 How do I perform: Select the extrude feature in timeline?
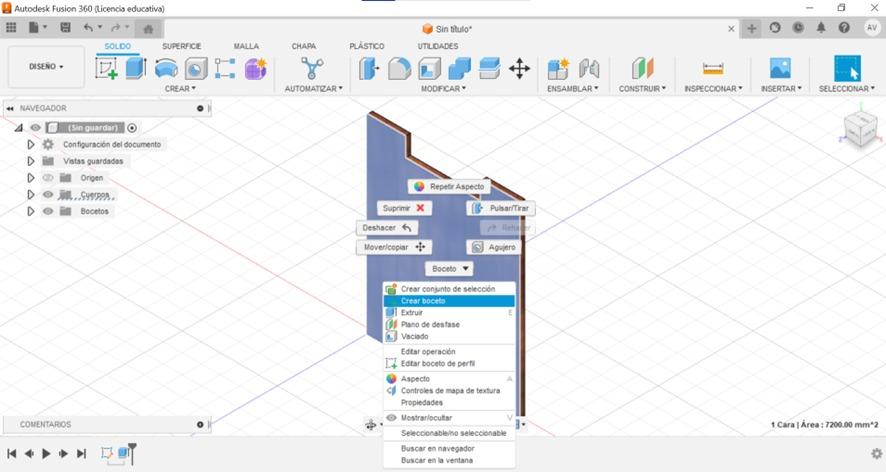click(x=124, y=453)
